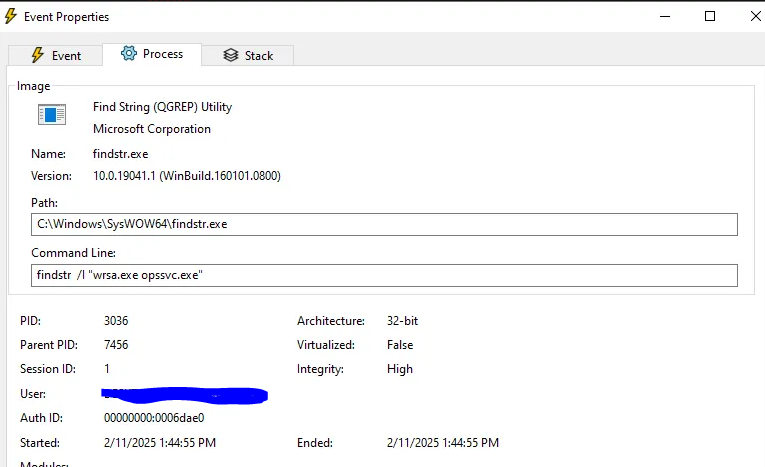This screenshot has height=467, width=765.
Task: Click the findstr.exe application image icon
Action: click(x=52, y=115)
